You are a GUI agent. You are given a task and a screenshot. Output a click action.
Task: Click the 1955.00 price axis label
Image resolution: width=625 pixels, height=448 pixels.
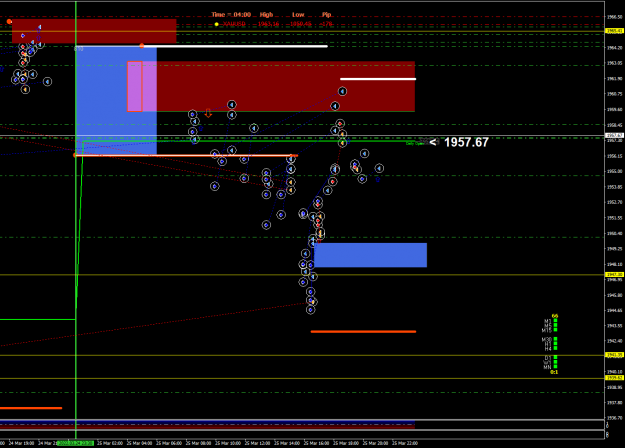[x=614, y=171]
